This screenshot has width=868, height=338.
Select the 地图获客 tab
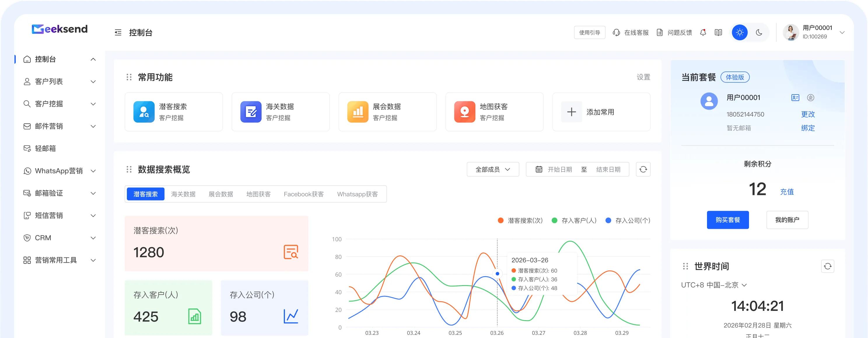coord(258,194)
